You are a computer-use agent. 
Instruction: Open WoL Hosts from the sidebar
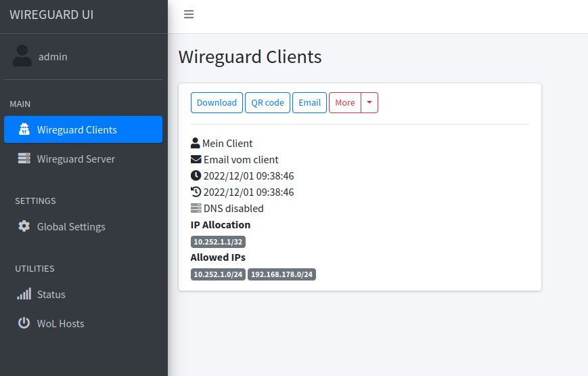tap(61, 324)
